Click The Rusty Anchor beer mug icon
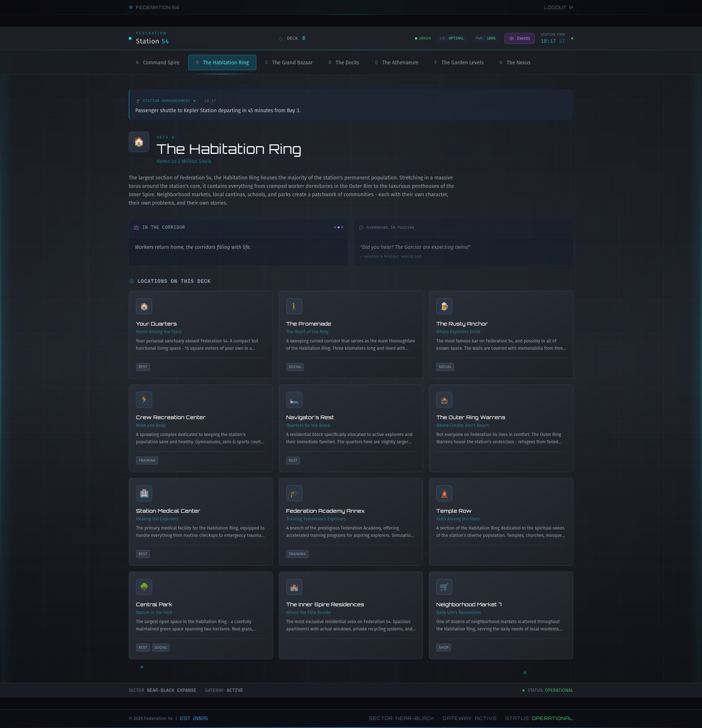This screenshot has height=728, width=702. pos(444,306)
